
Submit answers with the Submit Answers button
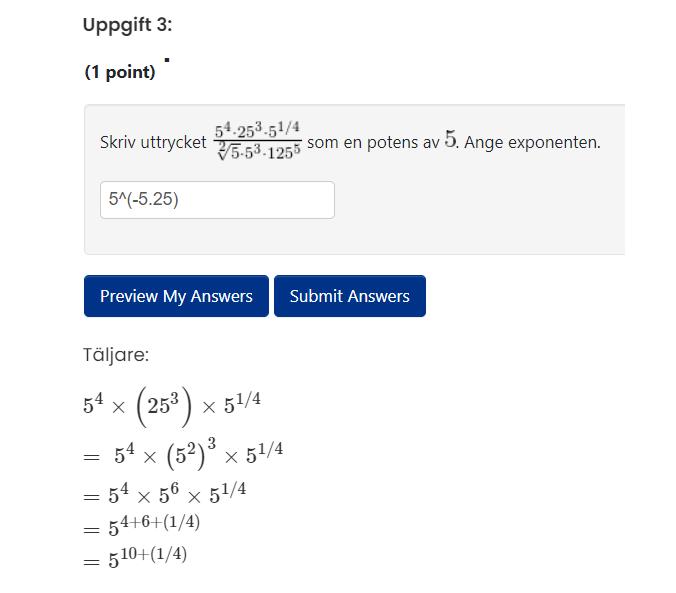[349, 296]
